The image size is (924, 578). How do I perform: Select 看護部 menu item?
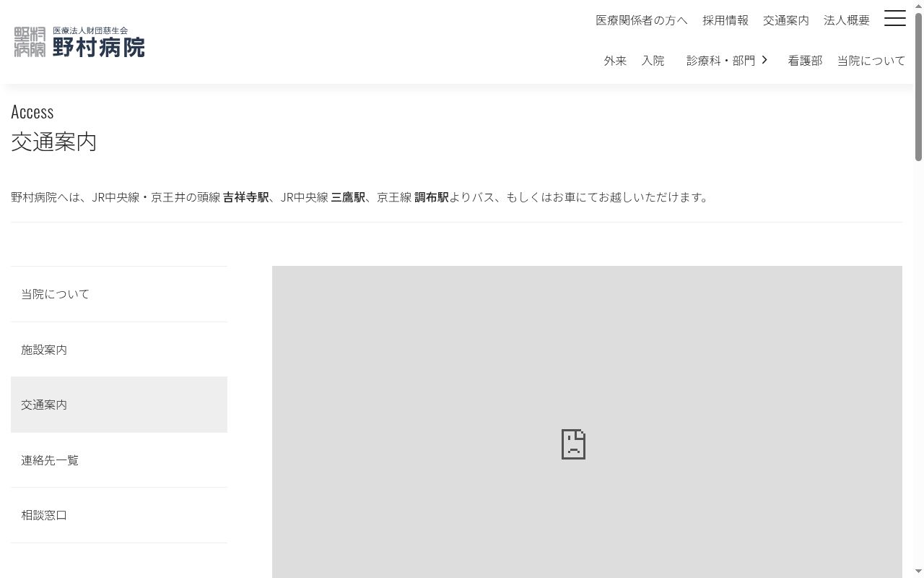(x=806, y=61)
